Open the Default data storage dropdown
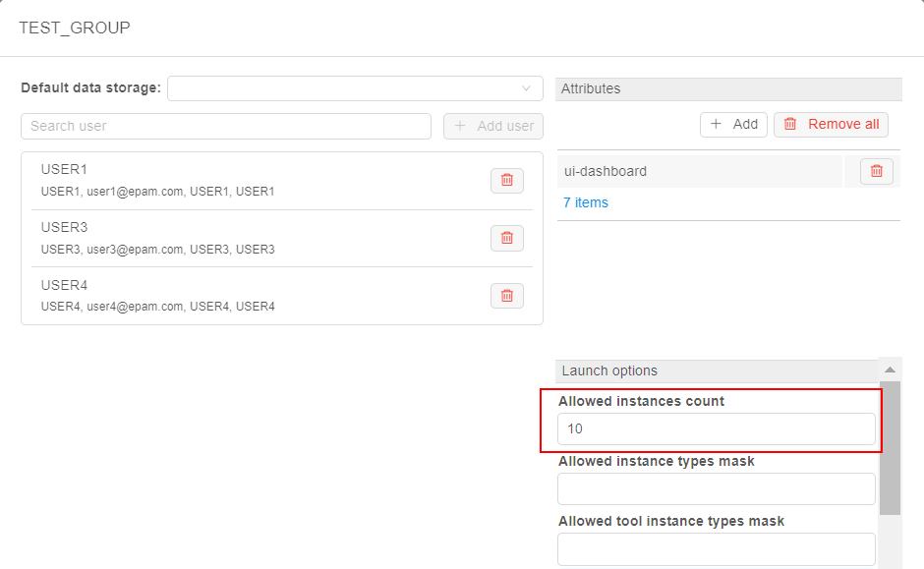 (x=355, y=88)
